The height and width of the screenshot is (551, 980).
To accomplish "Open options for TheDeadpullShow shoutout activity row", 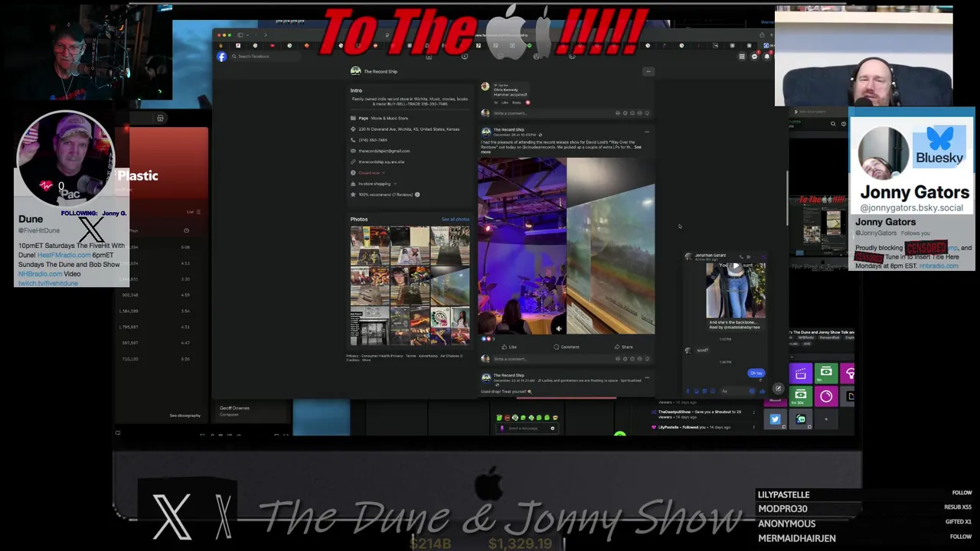I will pos(754,412).
